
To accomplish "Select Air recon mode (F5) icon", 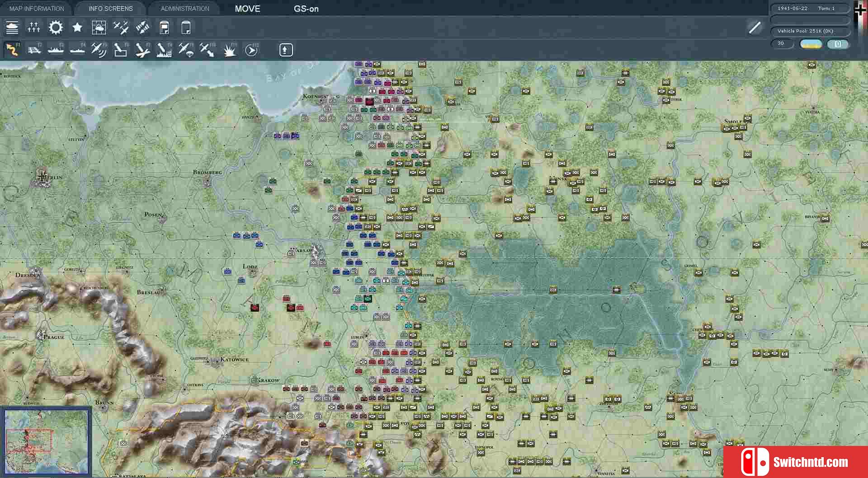I will click(x=99, y=50).
